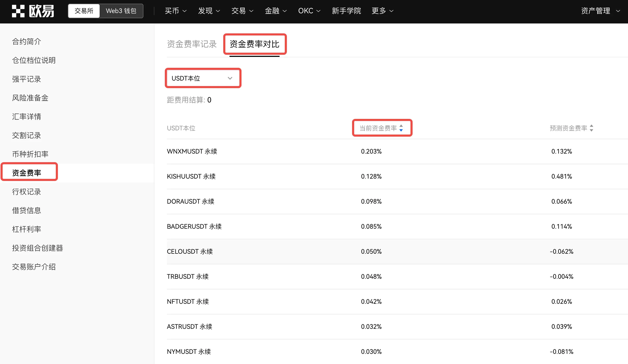The height and width of the screenshot is (364, 628).
Task: Click the TRBUSDT 永续 table row
Action: [x=313, y=276]
